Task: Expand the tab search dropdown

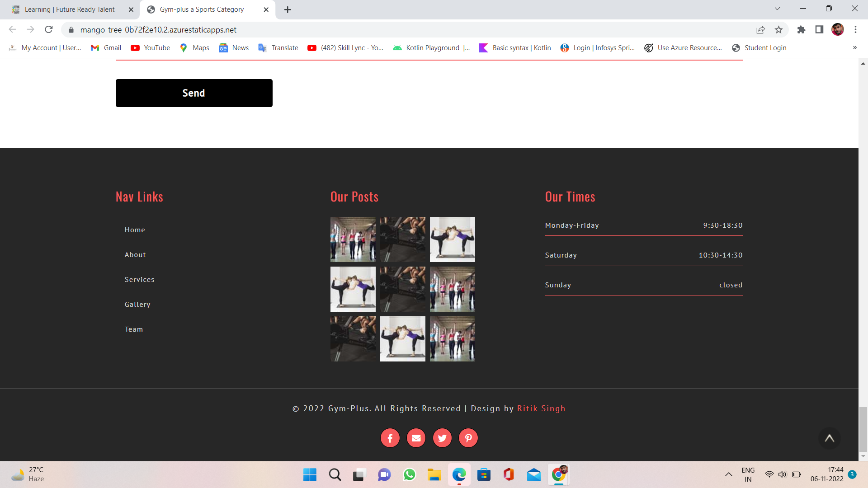Action: coord(777,9)
